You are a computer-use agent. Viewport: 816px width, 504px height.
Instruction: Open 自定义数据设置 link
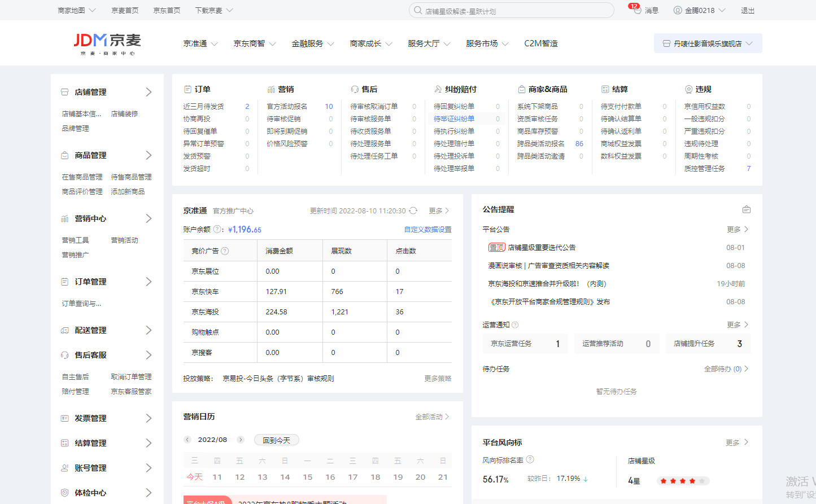[427, 230]
